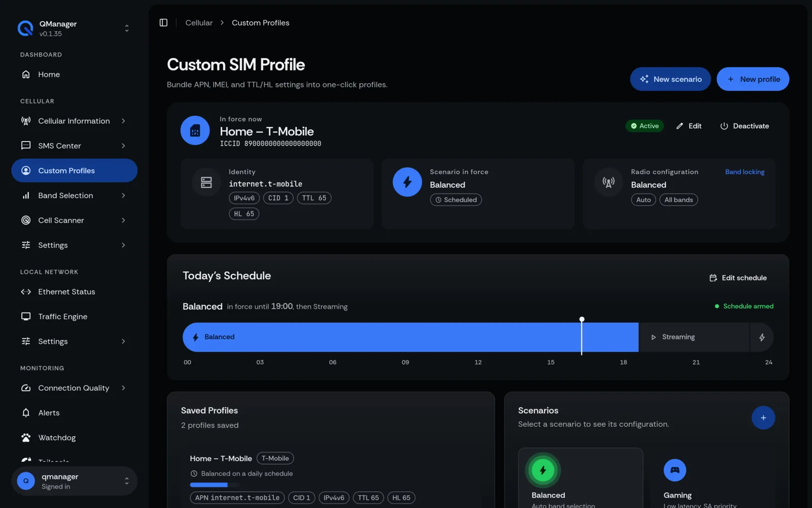The width and height of the screenshot is (812, 508).
Task: Expand Cellular Information submenu chevron
Action: 123,121
